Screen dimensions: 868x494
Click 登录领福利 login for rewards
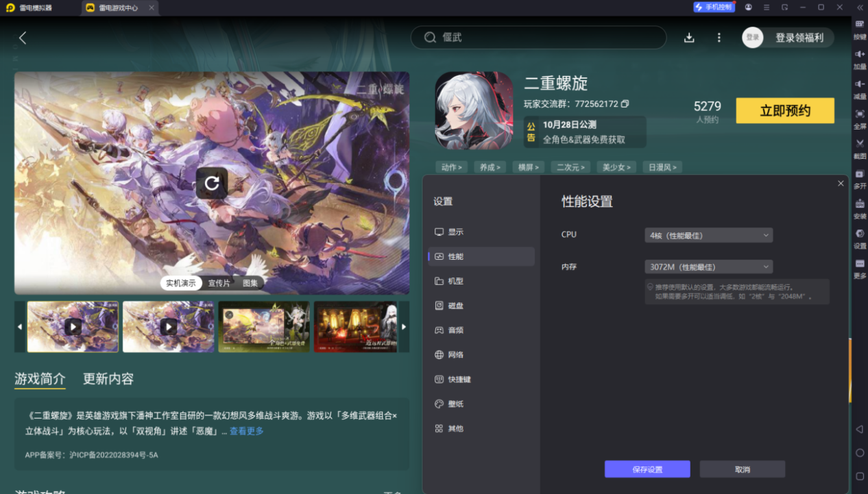click(x=799, y=38)
